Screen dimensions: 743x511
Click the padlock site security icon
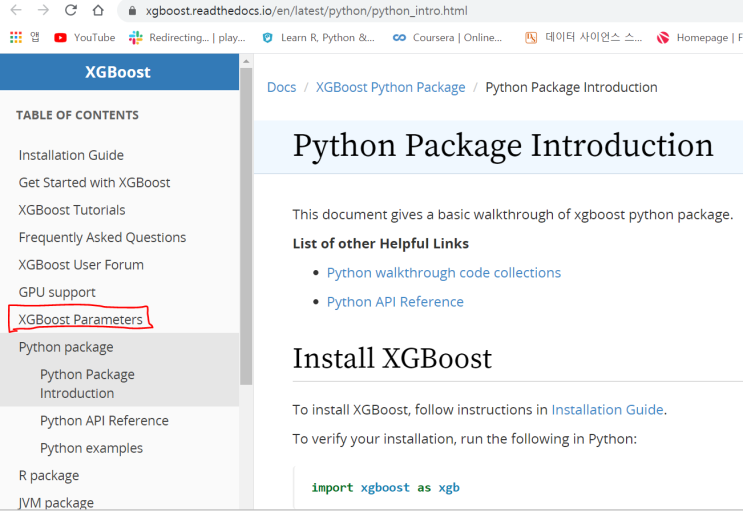click(132, 10)
